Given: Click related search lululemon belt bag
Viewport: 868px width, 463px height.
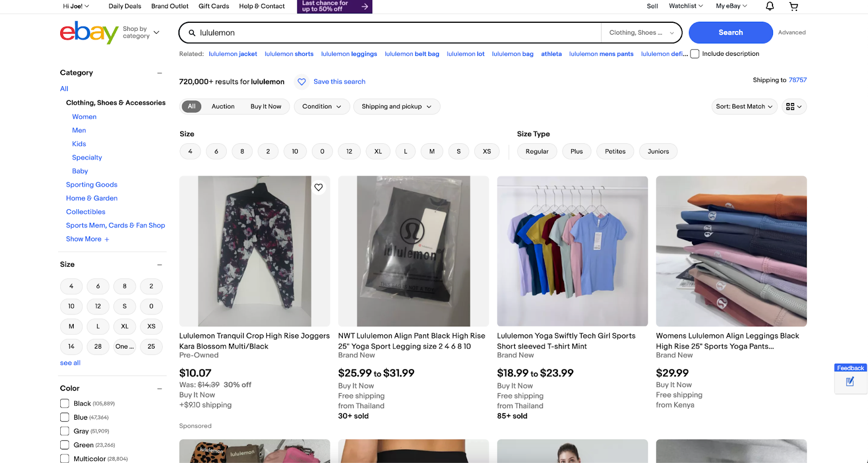Looking at the screenshot, I should [x=412, y=54].
